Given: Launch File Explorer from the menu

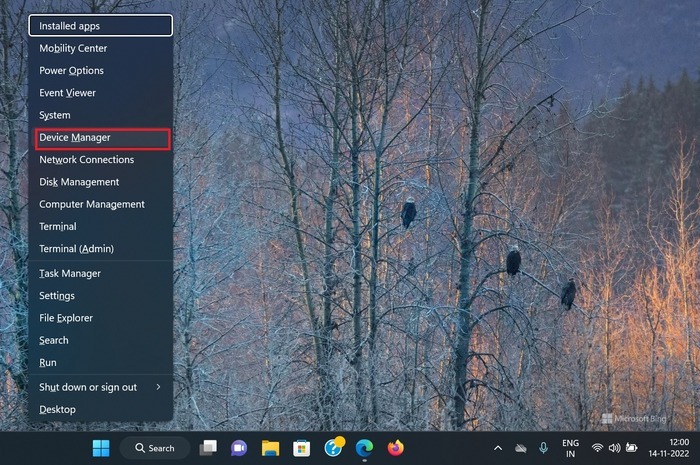Looking at the screenshot, I should pos(100,318).
